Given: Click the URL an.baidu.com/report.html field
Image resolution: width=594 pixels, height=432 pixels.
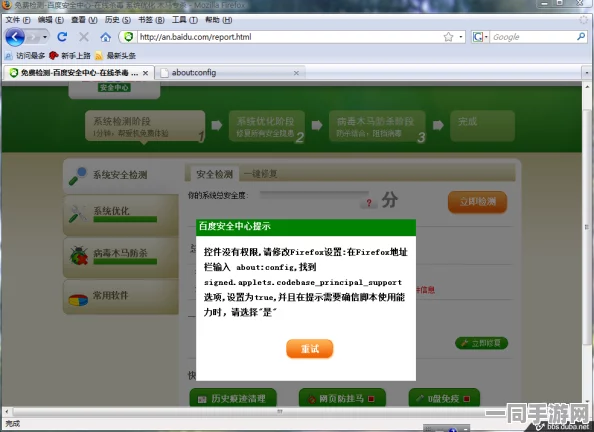Looking at the screenshot, I should point(289,37).
